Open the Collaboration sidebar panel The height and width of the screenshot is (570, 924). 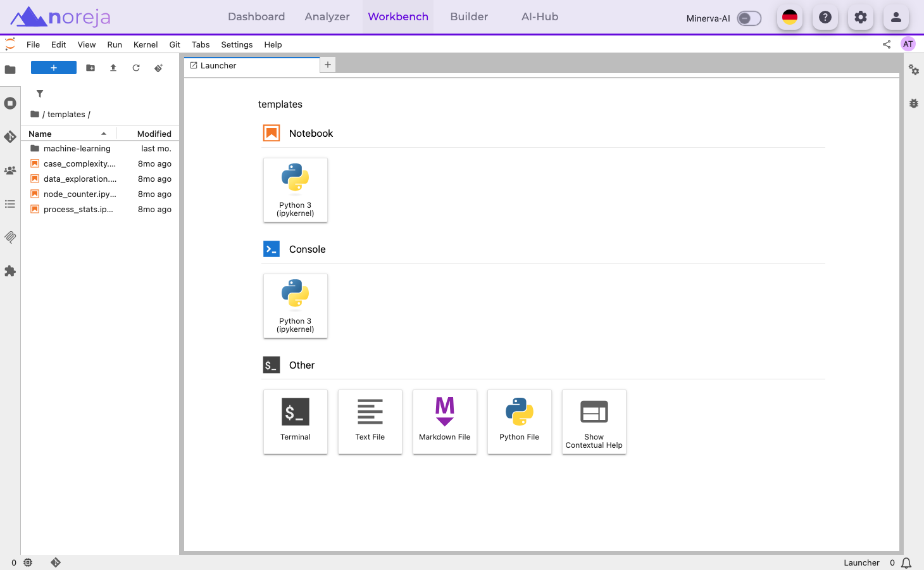[10, 170]
